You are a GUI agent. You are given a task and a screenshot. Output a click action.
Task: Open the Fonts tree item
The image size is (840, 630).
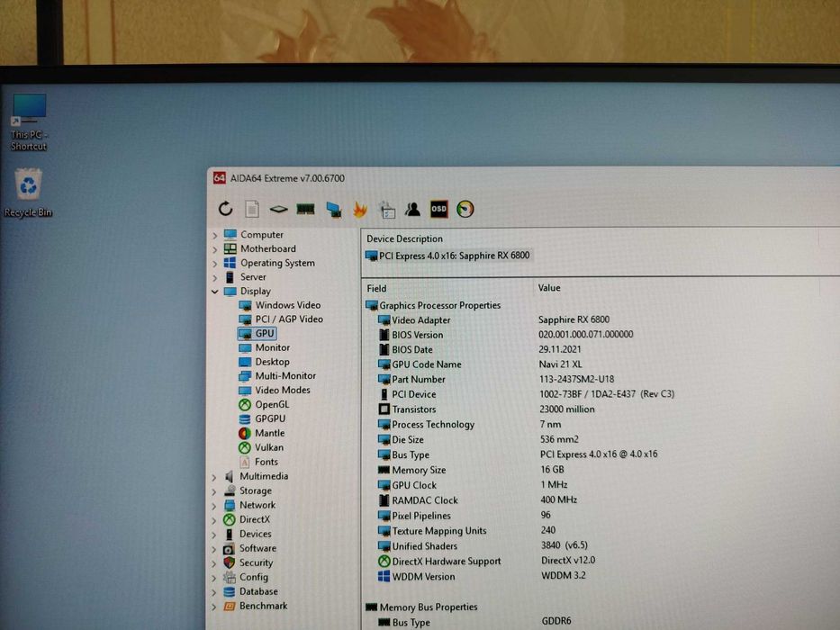tap(258, 462)
